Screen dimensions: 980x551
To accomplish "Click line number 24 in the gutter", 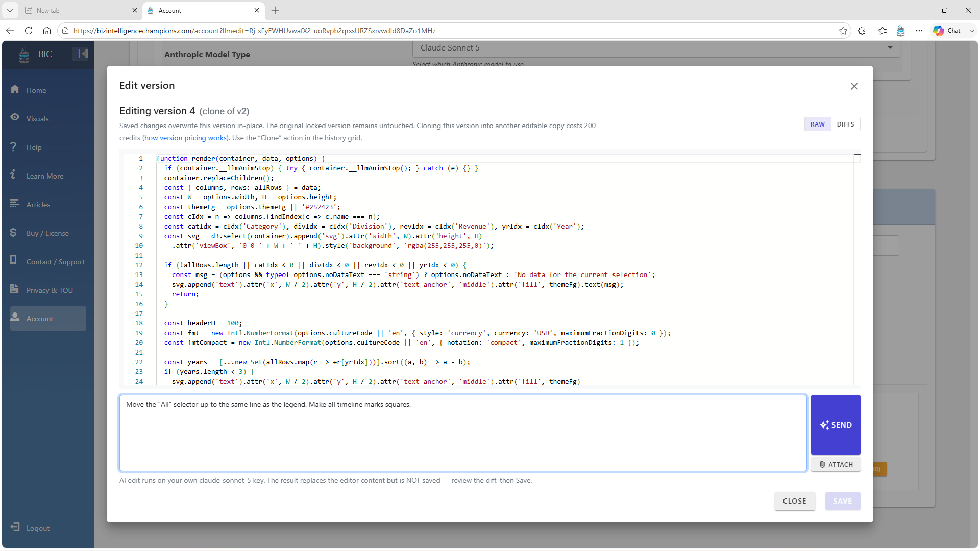I will click(139, 382).
